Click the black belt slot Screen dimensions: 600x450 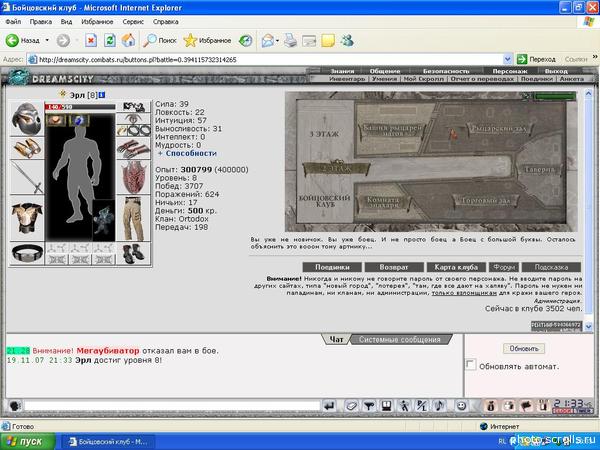pyautogui.click(x=26, y=253)
